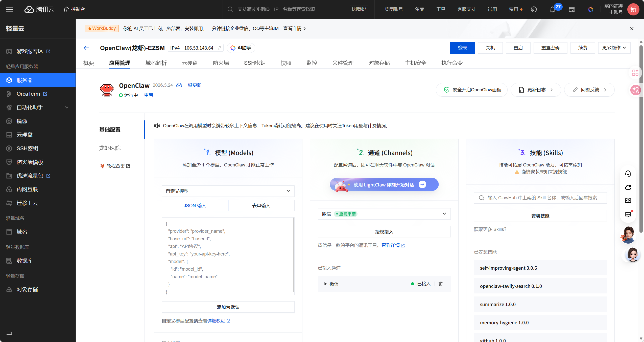The height and width of the screenshot is (342, 644).
Task: Open the customer service headset icon
Action: 628,174
